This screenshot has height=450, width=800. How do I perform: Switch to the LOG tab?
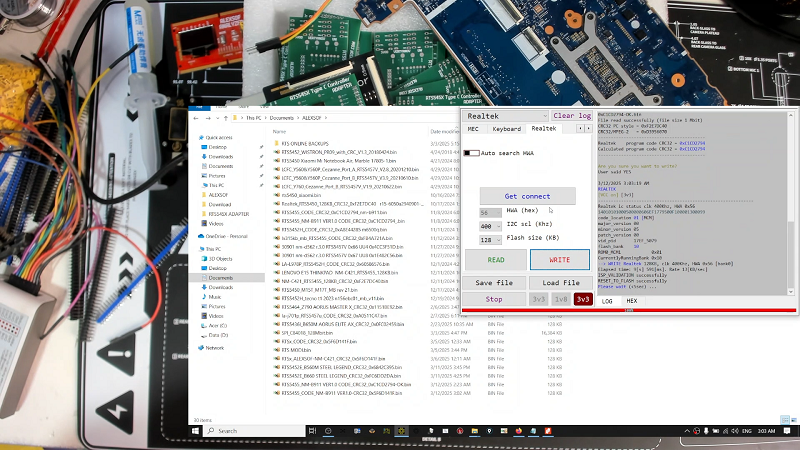pos(607,301)
